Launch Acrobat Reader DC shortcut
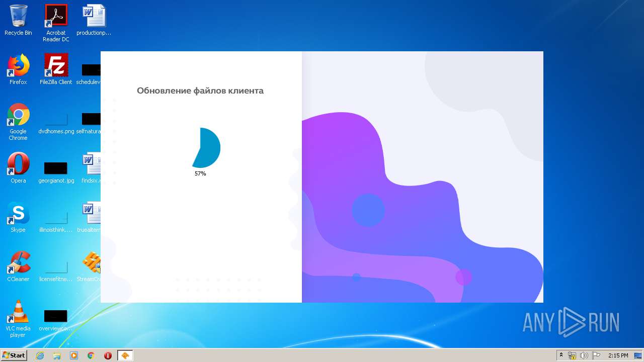This screenshot has height=362, width=644. [x=56, y=23]
